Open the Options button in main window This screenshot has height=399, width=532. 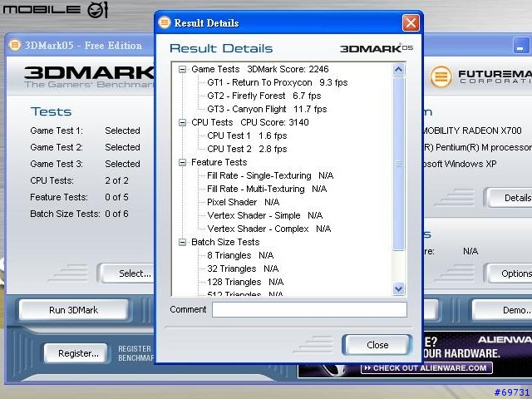(509, 273)
